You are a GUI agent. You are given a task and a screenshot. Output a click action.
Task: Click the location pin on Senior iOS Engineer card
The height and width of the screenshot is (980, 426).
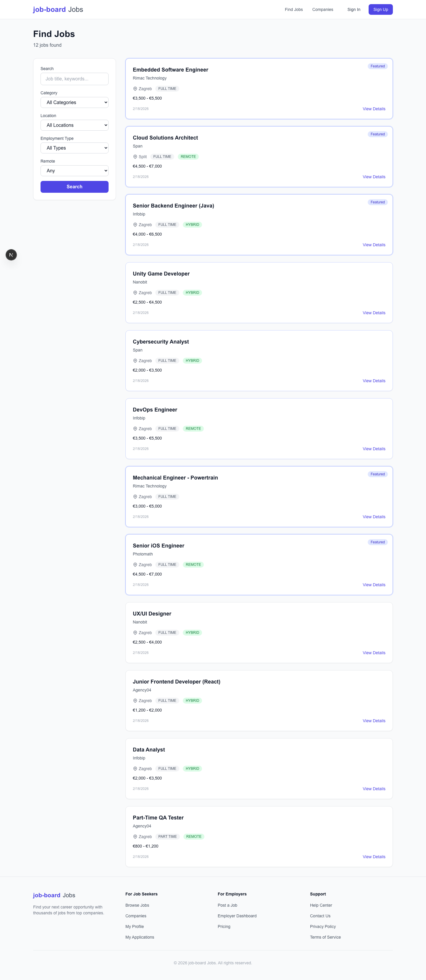[x=135, y=565]
